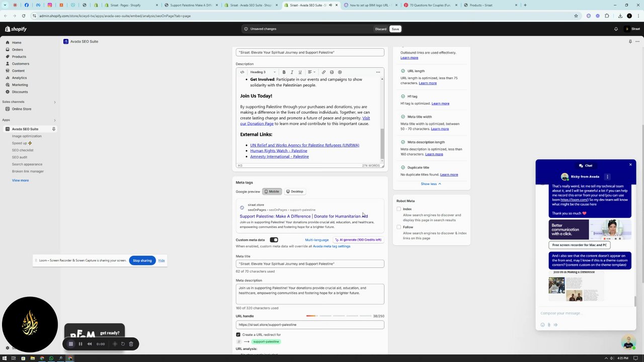Open emoji picker in chat

click(x=542, y=325)
